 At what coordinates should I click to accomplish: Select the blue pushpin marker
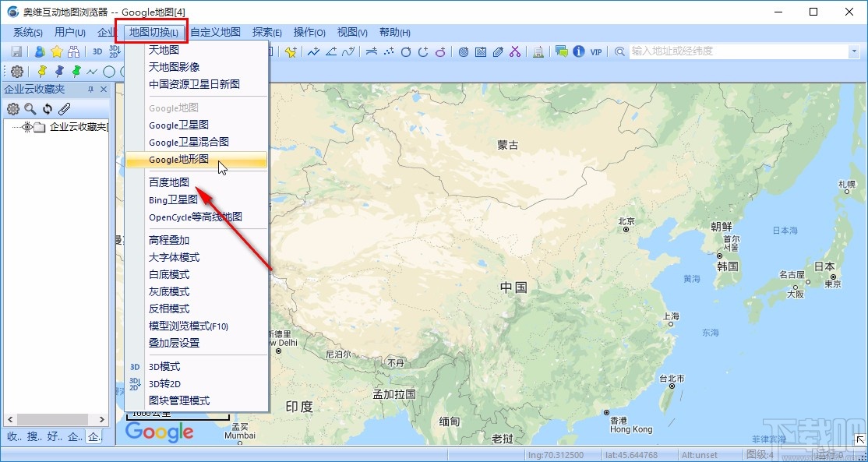[x=59, y=72]
